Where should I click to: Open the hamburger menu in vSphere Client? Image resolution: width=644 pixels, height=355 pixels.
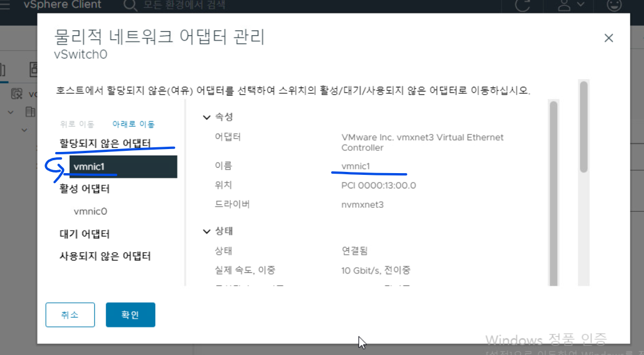5,5
